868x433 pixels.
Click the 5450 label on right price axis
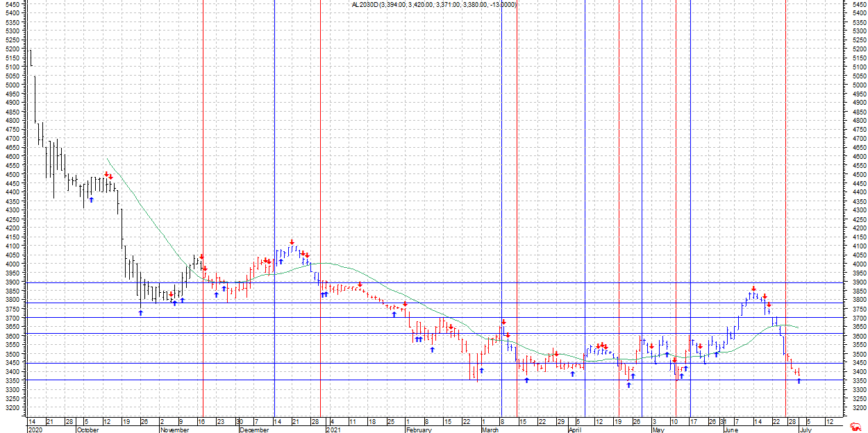point(858,4)
